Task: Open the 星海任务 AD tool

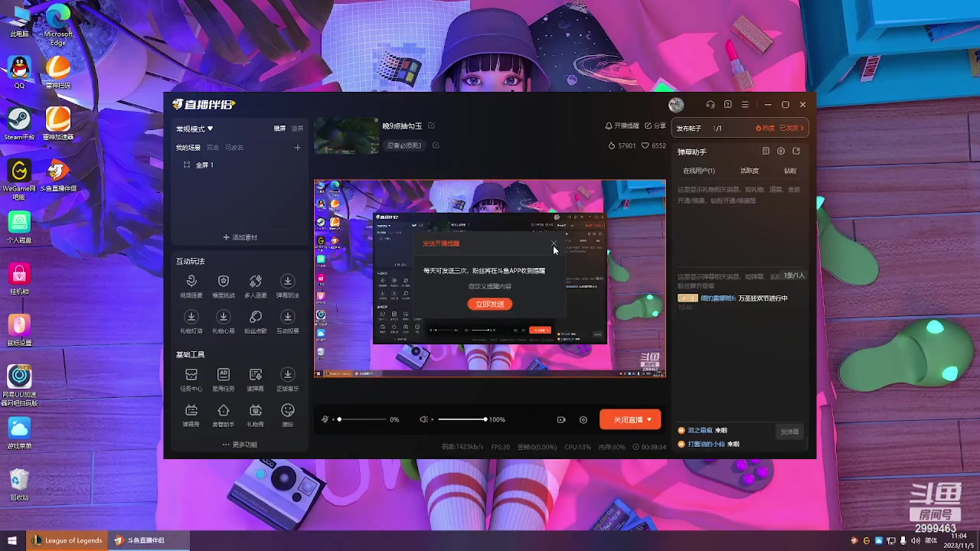Action: (224, 379)
